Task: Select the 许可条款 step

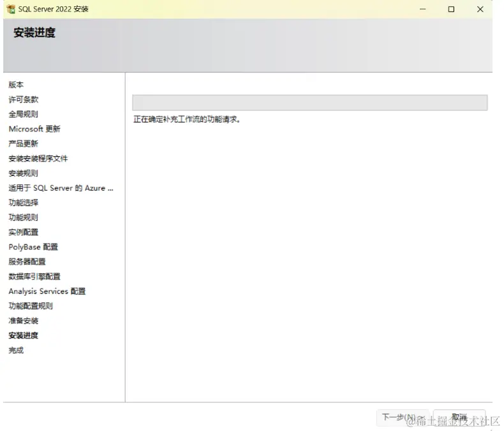Action: pos(24,99)
